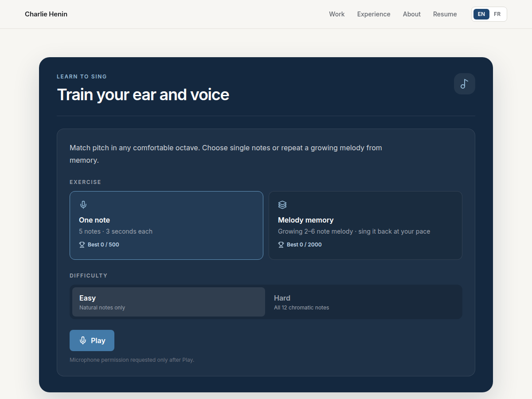The image size is (532, 399).
Task: Click 'All 12 chromatic notes' text
Action: tap(301, 308)
